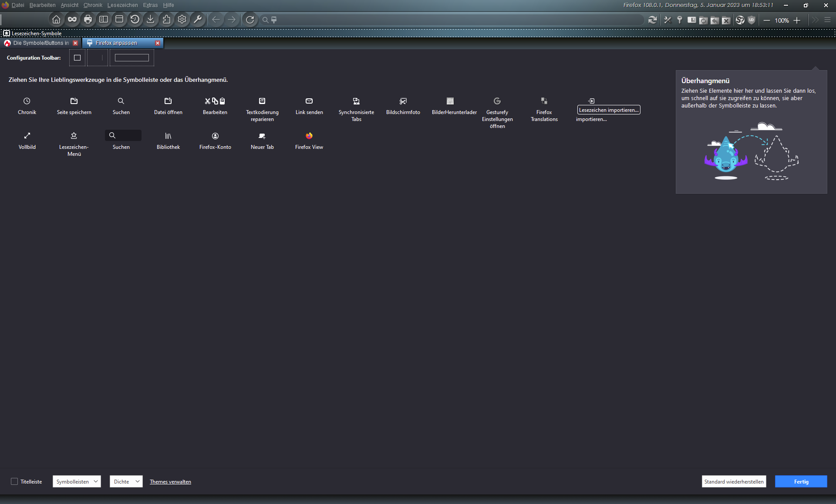Click the toolbar overflow chevron button

[815, 20]
